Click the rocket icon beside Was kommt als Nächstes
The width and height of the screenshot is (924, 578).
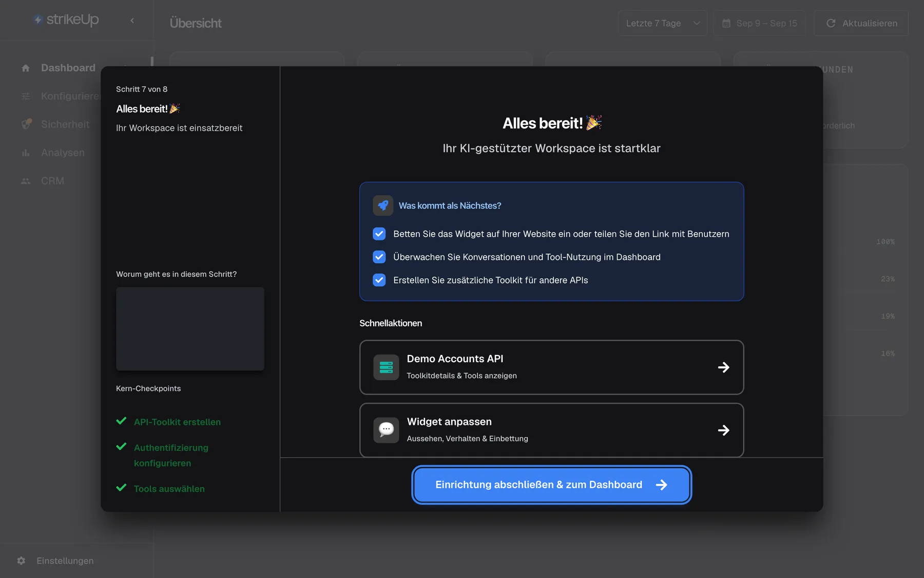coord(383,206)
